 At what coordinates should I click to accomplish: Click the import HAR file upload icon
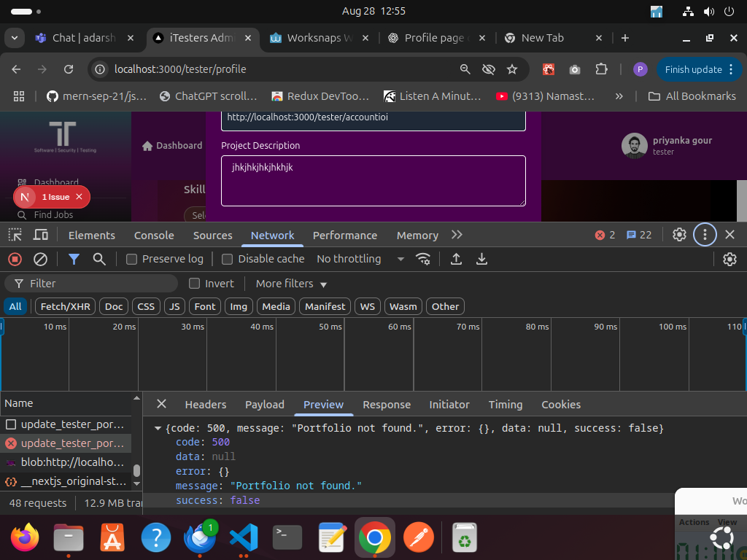457,259
